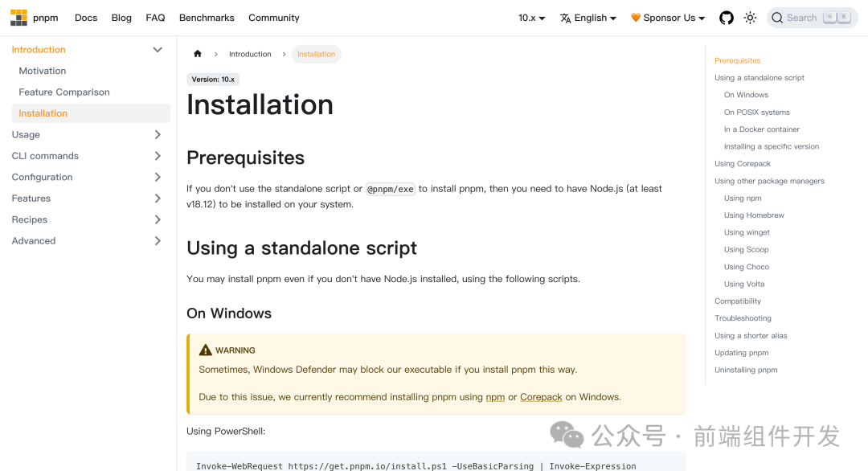This screenshot has height=471, width=868.
Task: Expand the CLI commands sidebar chevron
Action: pyautogui.click(x=158, y=155)
